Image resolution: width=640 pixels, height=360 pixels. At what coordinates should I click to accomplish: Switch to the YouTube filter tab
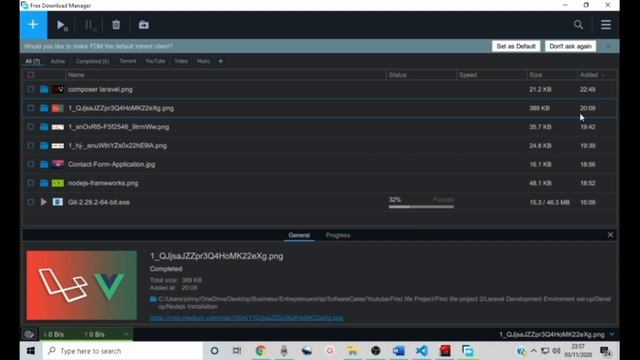[155, 61]
